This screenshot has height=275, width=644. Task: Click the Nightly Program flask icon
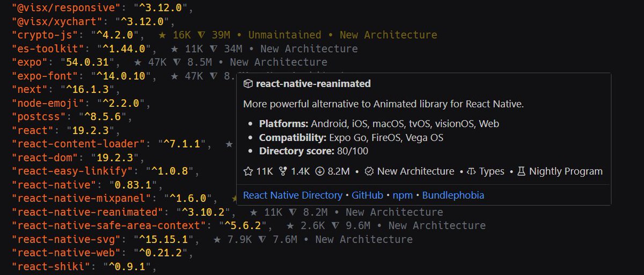pyautogui.click(x=521, y=171)
